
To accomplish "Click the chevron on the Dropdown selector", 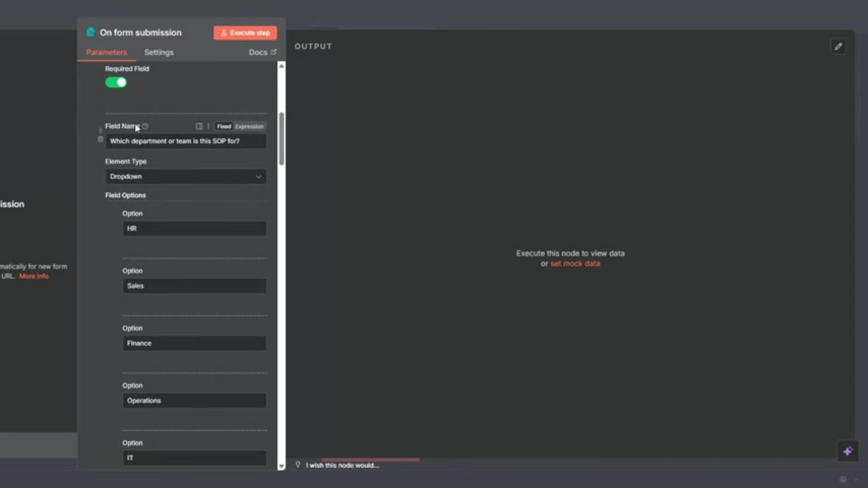I will coord(259,176).
